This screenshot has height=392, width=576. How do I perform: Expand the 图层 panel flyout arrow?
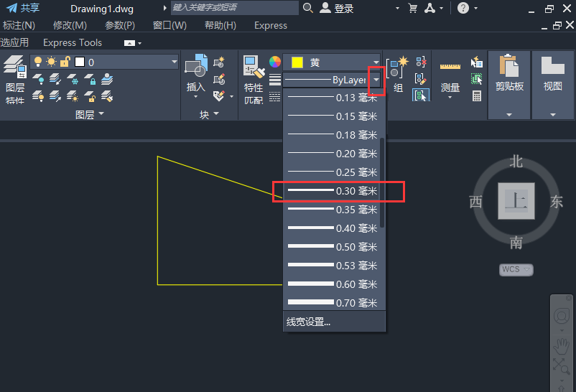pos(101,114)
